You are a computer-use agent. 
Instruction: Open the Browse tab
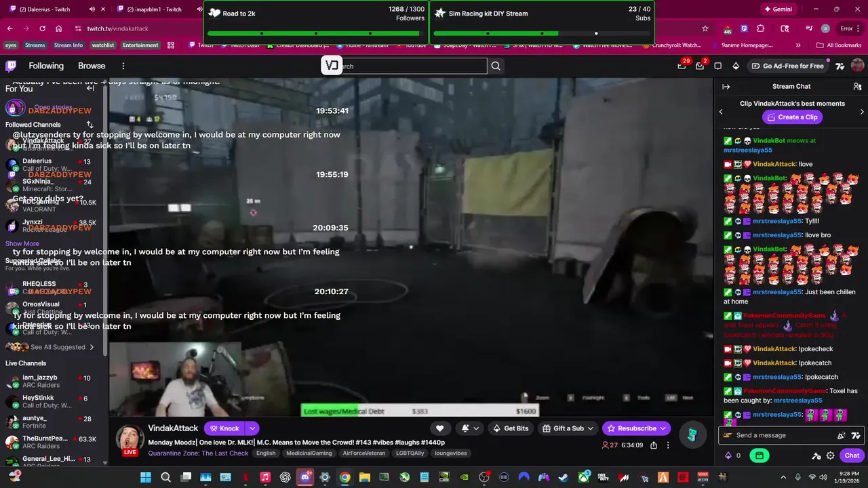pos(92,66)
